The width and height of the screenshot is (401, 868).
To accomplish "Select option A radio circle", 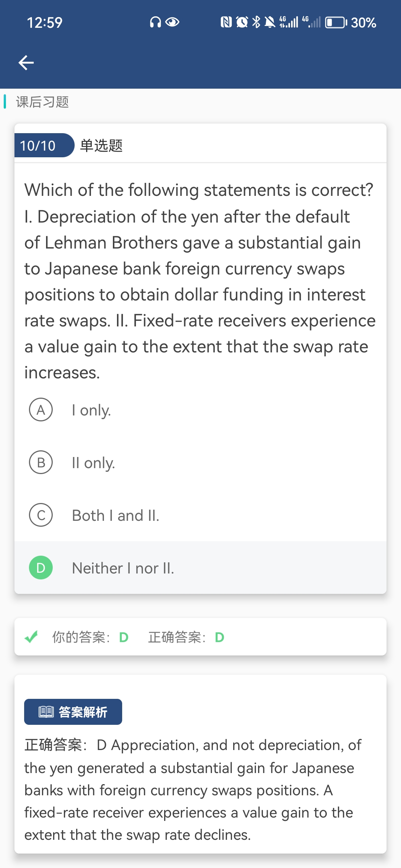I will (x=41, y=410).
